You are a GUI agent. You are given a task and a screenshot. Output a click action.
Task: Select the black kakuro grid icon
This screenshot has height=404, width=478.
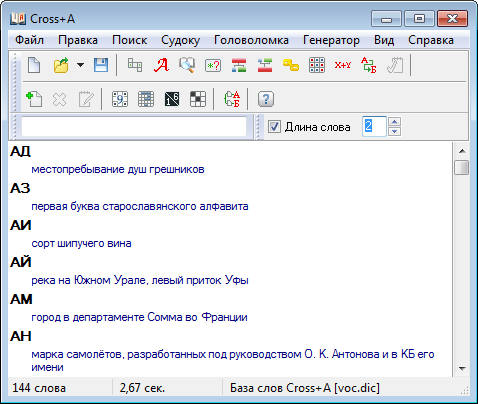(172, 99)
